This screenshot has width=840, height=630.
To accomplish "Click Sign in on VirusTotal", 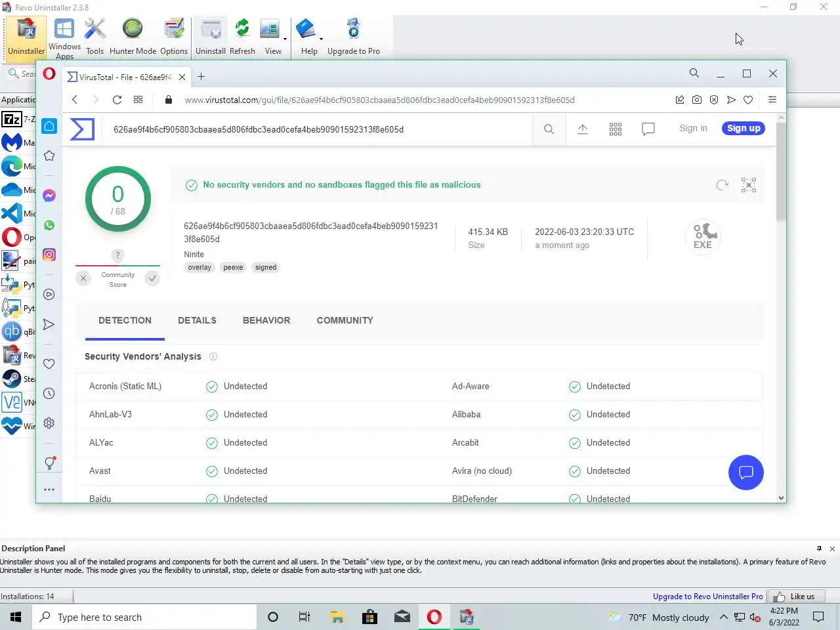I will tap(693, 128).
